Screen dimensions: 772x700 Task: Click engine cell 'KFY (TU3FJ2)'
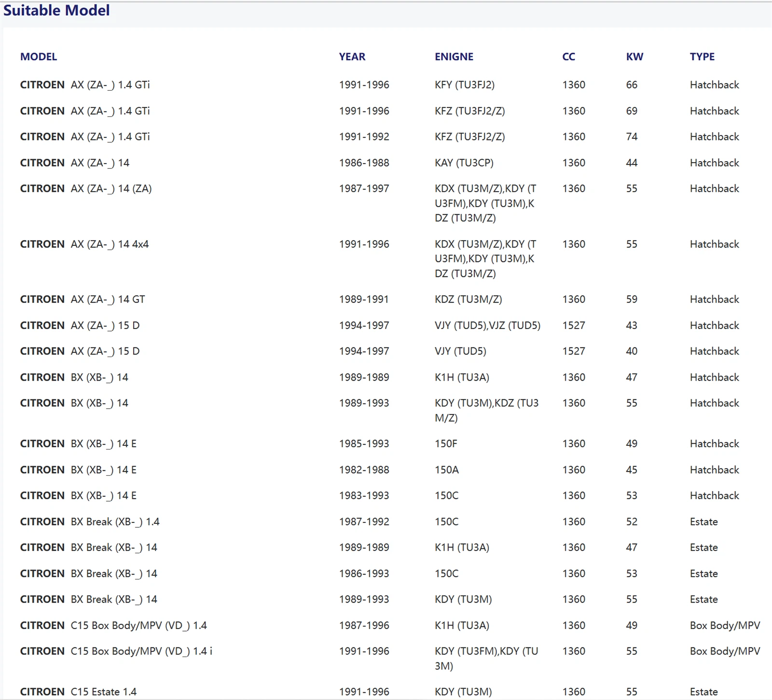tap(465, 85)
